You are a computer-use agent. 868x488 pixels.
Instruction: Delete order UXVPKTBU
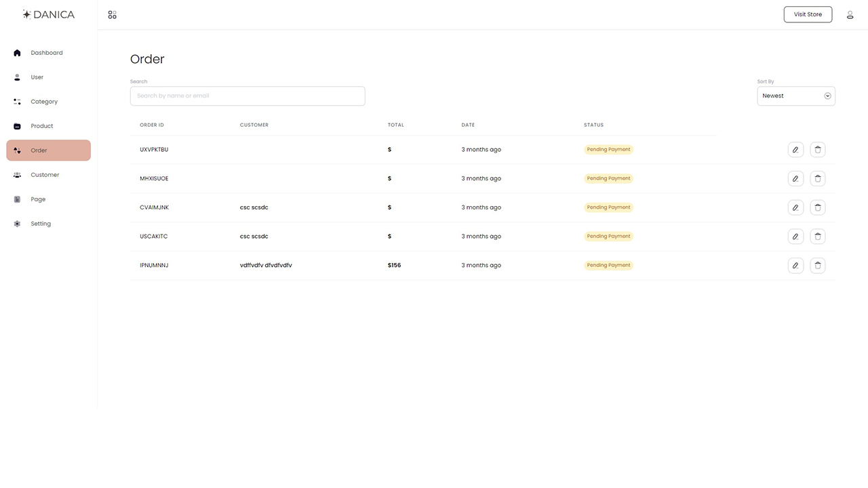coord(818,150)
